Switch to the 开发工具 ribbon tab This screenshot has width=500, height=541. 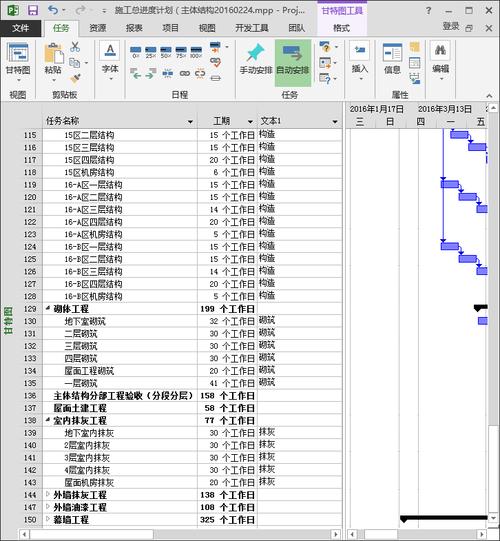click(x=252, y=28)
